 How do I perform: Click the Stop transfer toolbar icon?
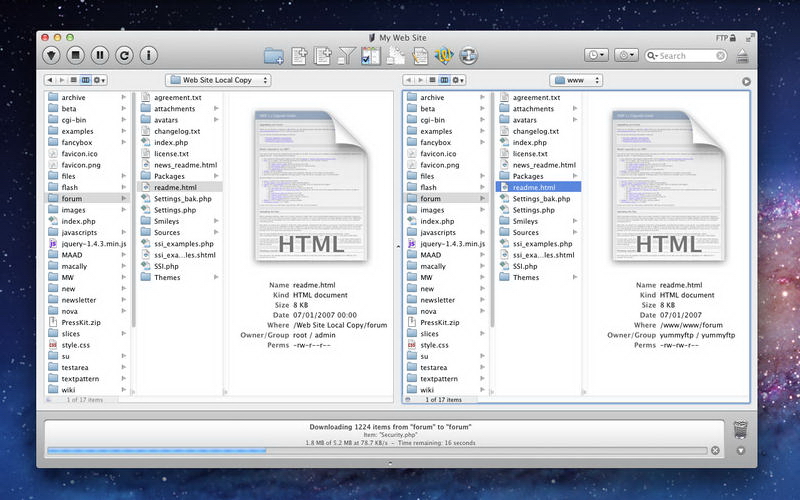(x=76, y=55)
